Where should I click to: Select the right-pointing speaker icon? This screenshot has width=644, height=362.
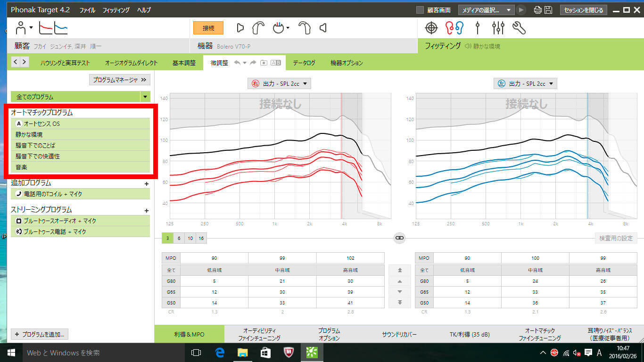pyautogui.click(x=240, y=28)
